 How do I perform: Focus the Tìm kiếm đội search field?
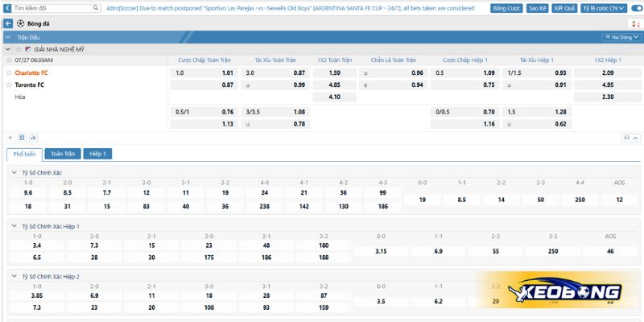point(52,8)
